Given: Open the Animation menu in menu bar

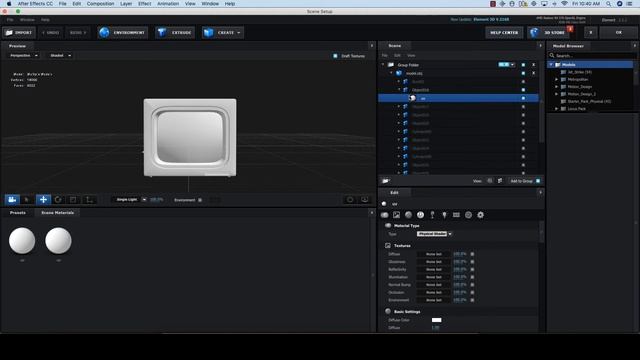Looking at the screenshot, I should pos(168,4).
